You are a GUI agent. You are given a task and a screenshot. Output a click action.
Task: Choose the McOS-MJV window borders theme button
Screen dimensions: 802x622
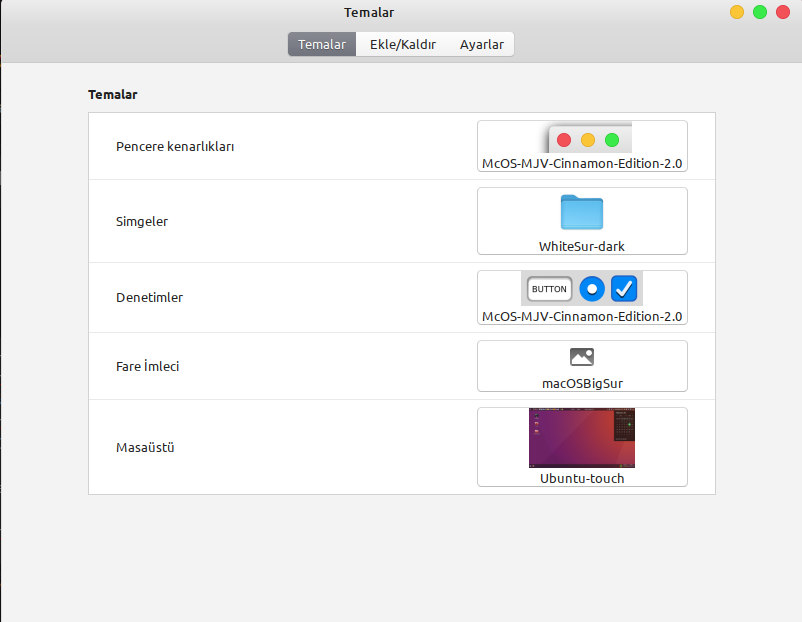582,146
